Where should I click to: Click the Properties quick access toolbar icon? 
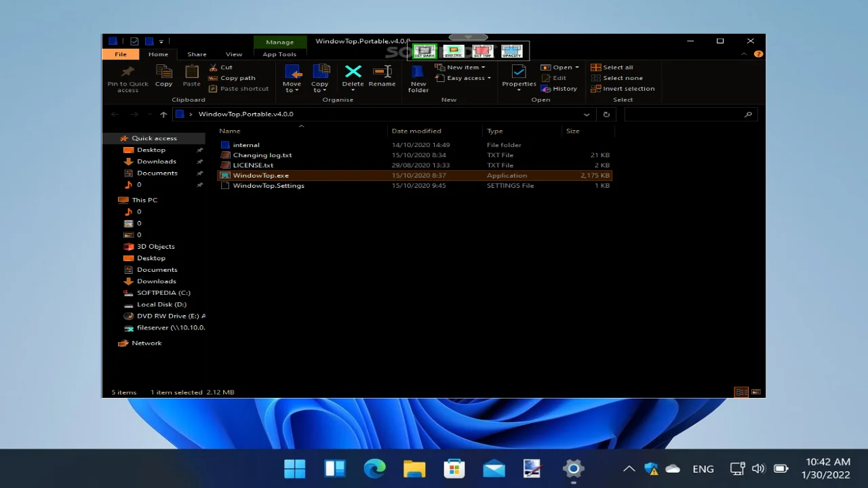[134, 41]
